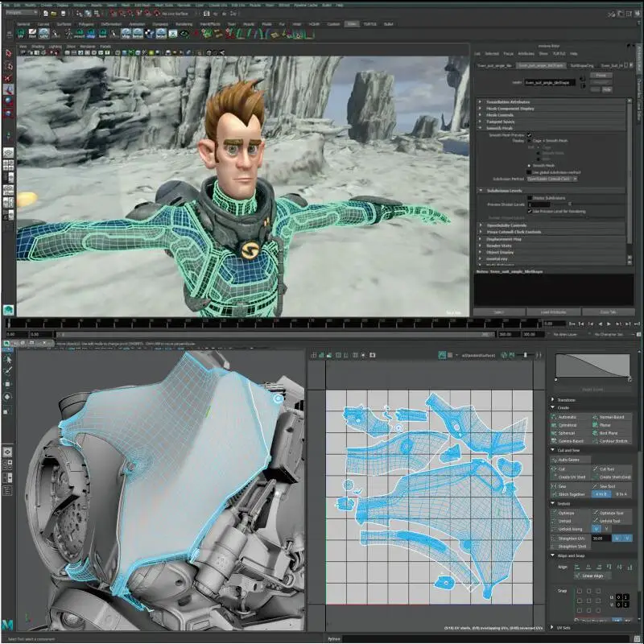Viewport: 644px width, 644px height.
Task: Switch to the TURTLE shelf tab
Action: [x=370, y=24]
